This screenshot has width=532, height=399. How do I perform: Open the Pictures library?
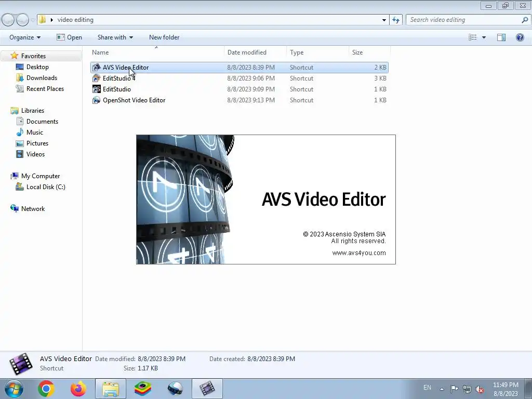click(x=37, y=143)
